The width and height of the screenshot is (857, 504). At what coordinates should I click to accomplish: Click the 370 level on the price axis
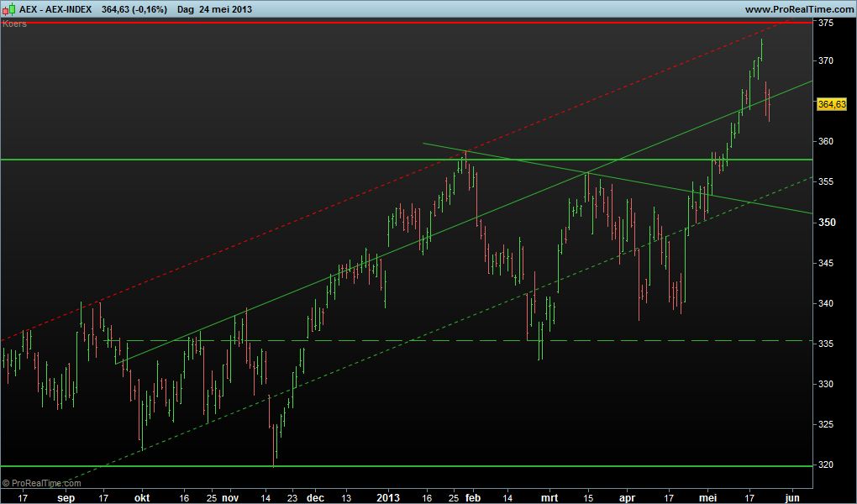[825, 61]
